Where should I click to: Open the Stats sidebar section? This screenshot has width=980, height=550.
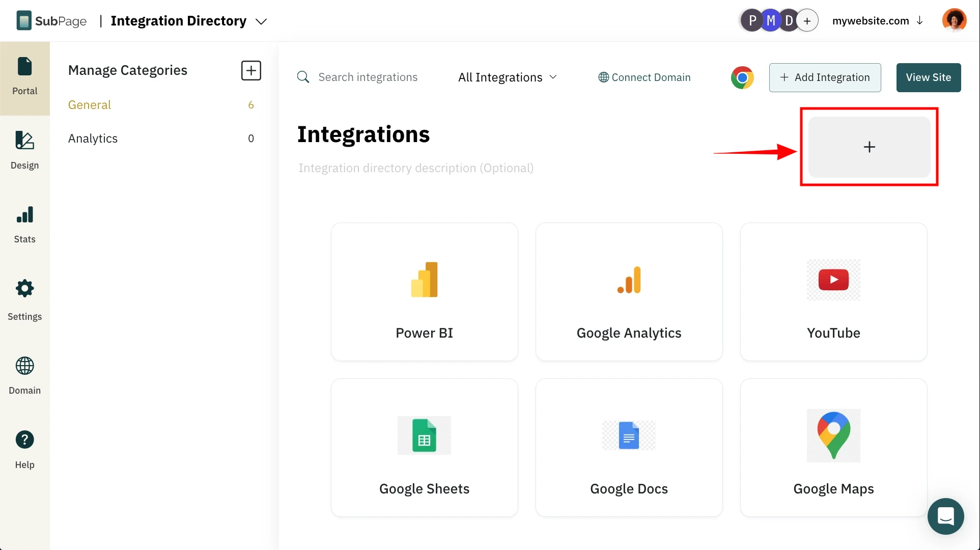[x=24, y=225]
